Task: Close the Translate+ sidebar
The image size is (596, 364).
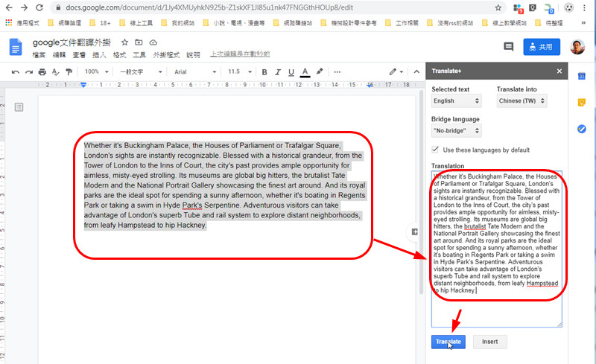Action: (559, 71)
